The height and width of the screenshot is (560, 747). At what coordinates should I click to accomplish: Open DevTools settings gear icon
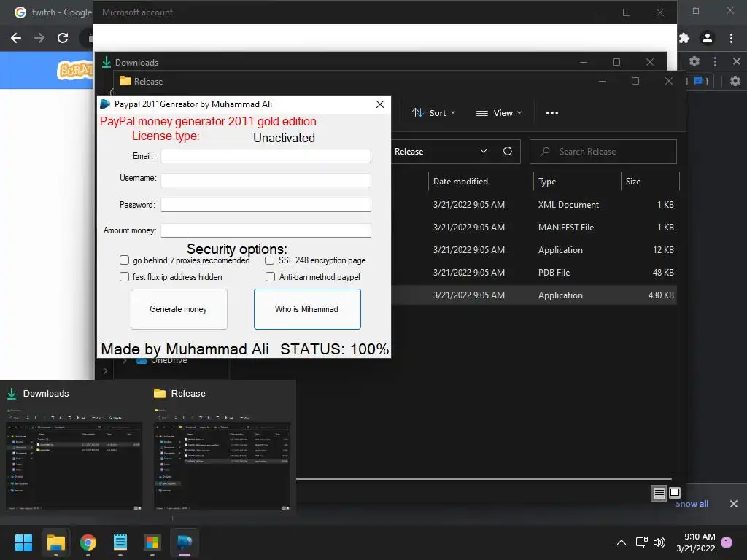tap(694, 61)
